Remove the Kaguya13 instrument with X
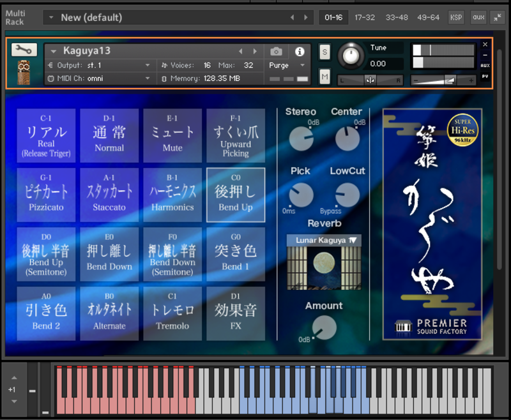This screenshot has width=511, height=420. tap(485, 45)
